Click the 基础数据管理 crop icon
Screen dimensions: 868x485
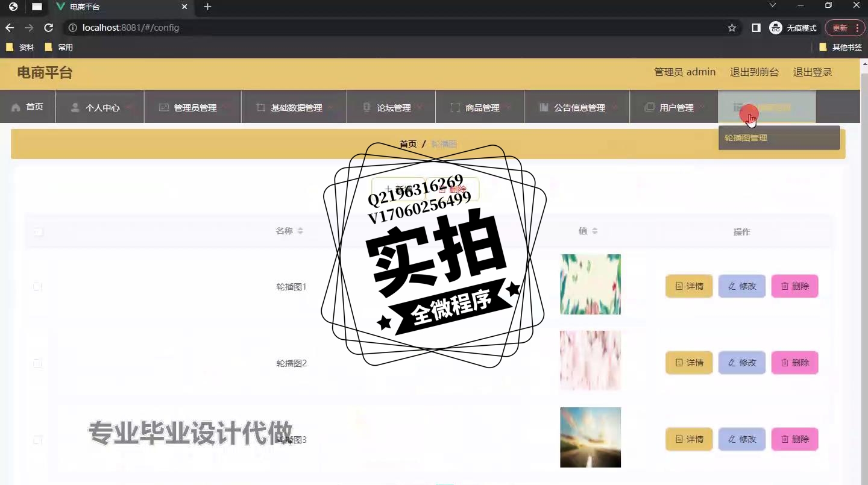tap(260, 108)
